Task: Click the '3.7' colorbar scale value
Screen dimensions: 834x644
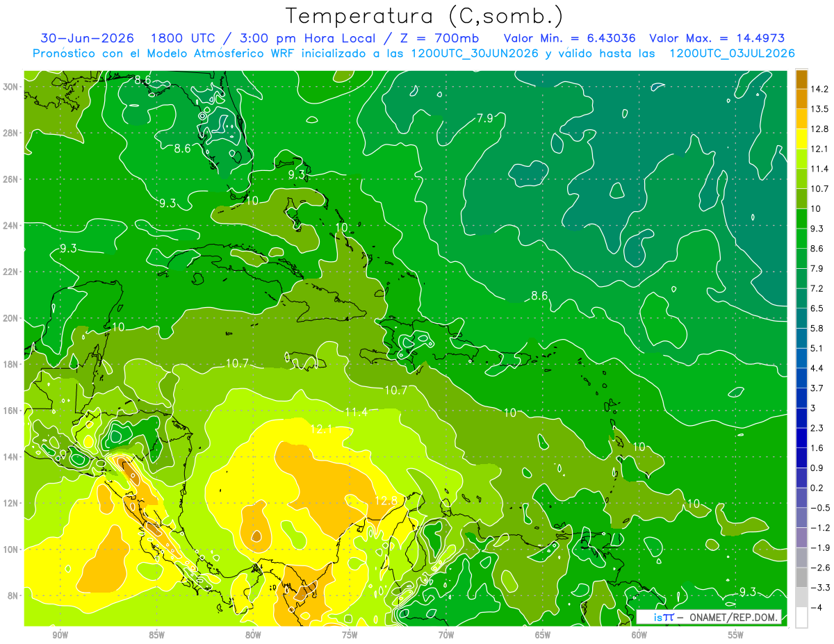Action: (817, 388)
